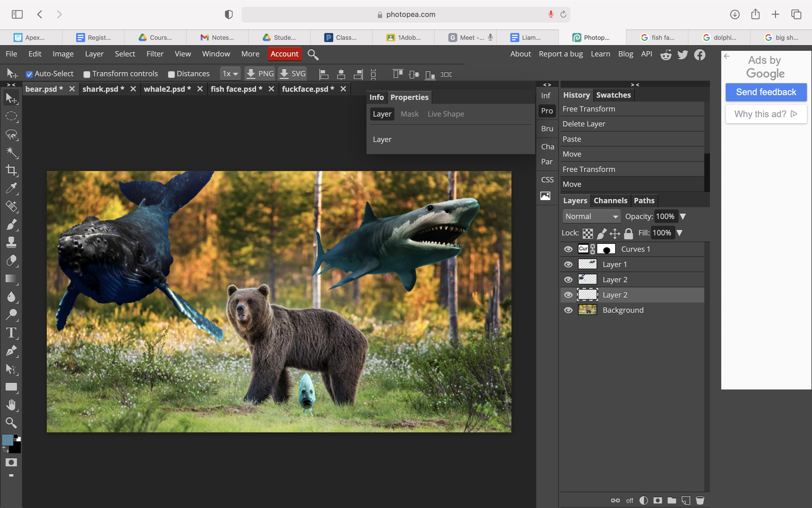Click the Send feedback button
This screenshot has width=812, height=508.
tap(766, 92)
